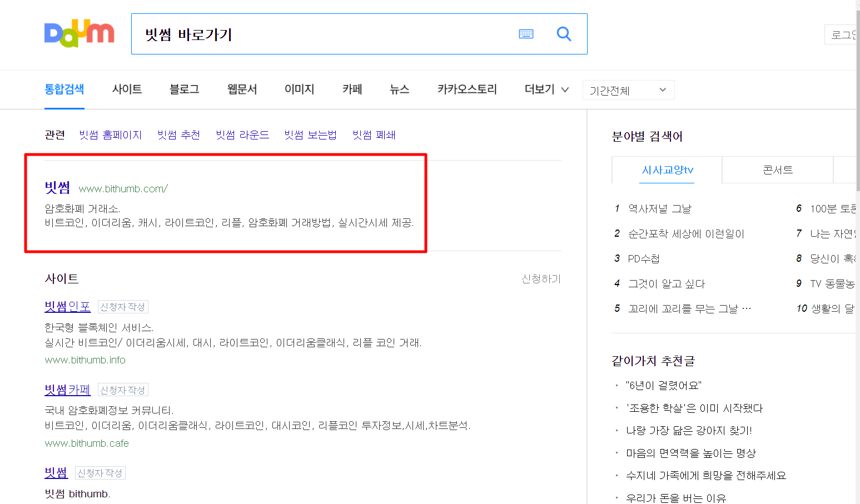Image resolution: width=860 pixels, height=504 pixels.
Task: Click related search 빗썸 추천
Action: pyautogui.click(x=178, y=135)
